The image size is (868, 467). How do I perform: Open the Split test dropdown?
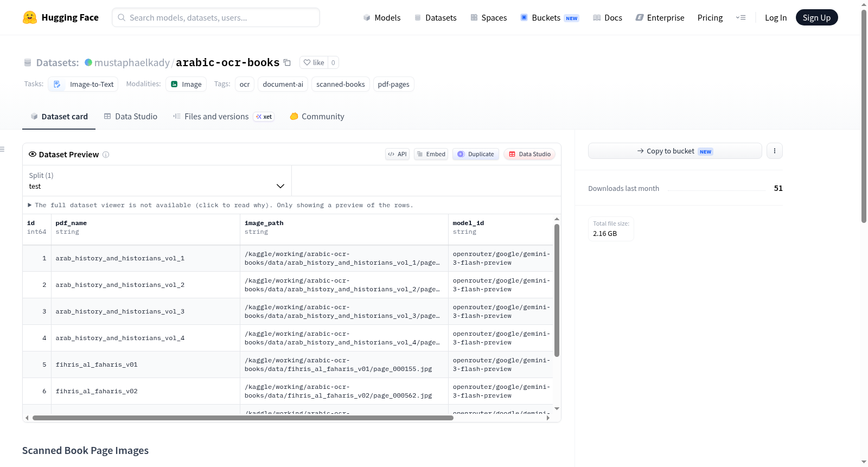(x=157, y=181)
